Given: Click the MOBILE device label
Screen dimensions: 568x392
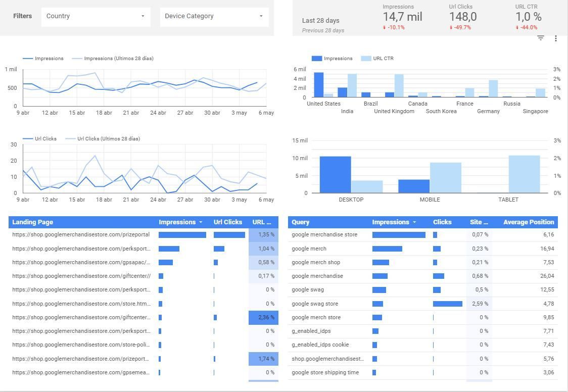Looking at the screenshot, I should [x=430, y=200].
